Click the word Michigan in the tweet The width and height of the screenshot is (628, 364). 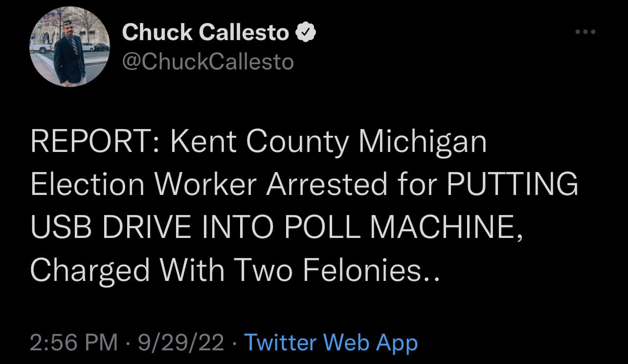point(423,142)
